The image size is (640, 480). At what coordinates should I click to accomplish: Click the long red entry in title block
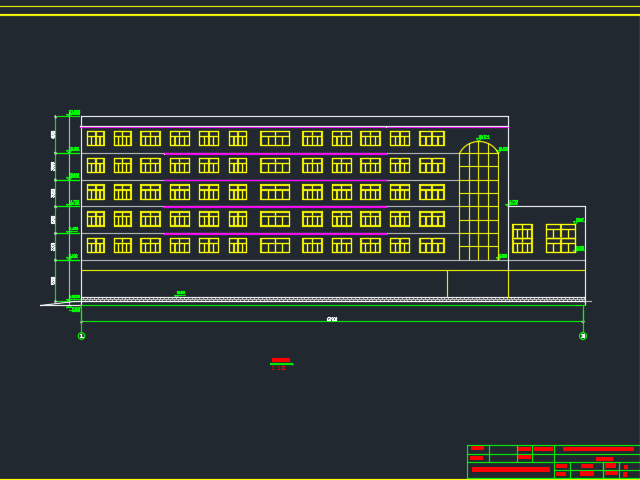(x=511, y=469)
